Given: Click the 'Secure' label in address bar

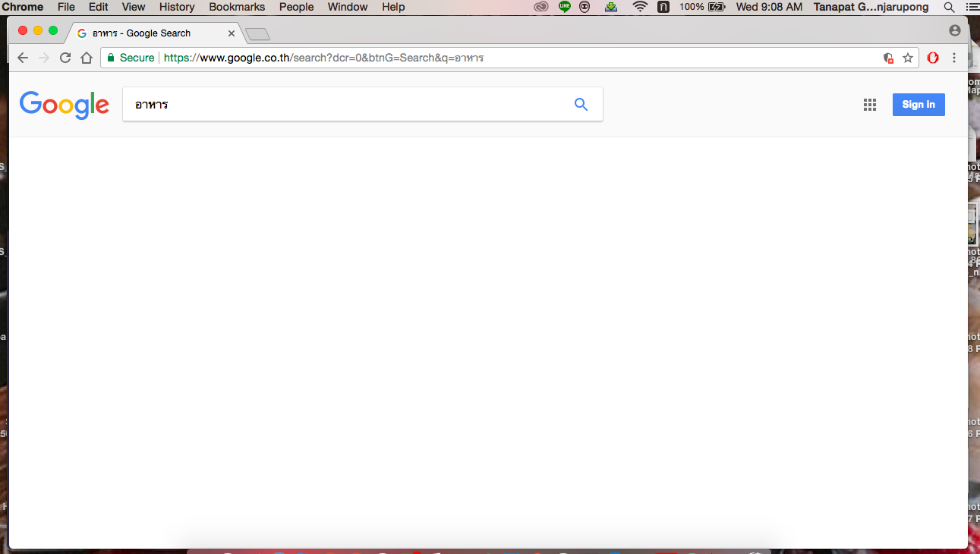Looking at the screenshot, I should point(137,58).
